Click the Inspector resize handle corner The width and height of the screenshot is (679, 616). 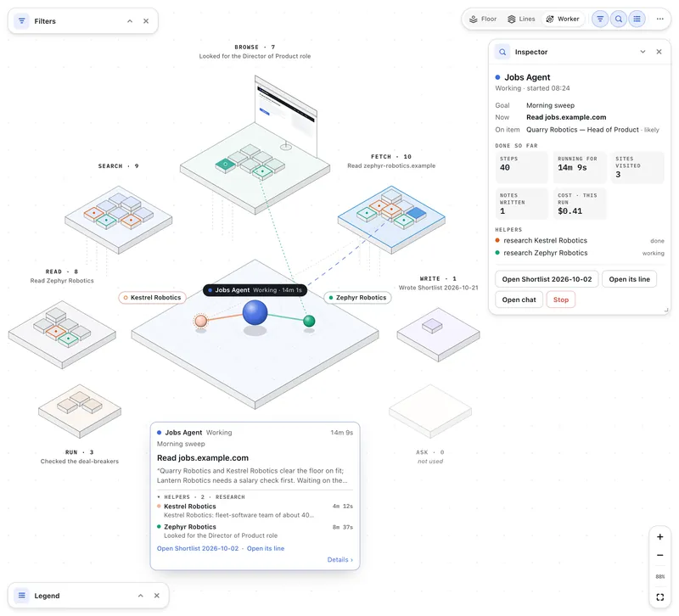tap(667, 310)
